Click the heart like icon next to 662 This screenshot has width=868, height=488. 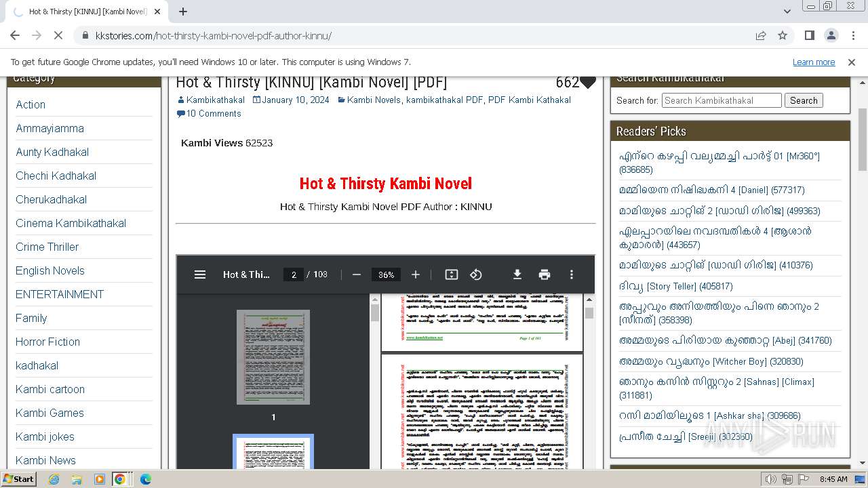tap(588, 83)
